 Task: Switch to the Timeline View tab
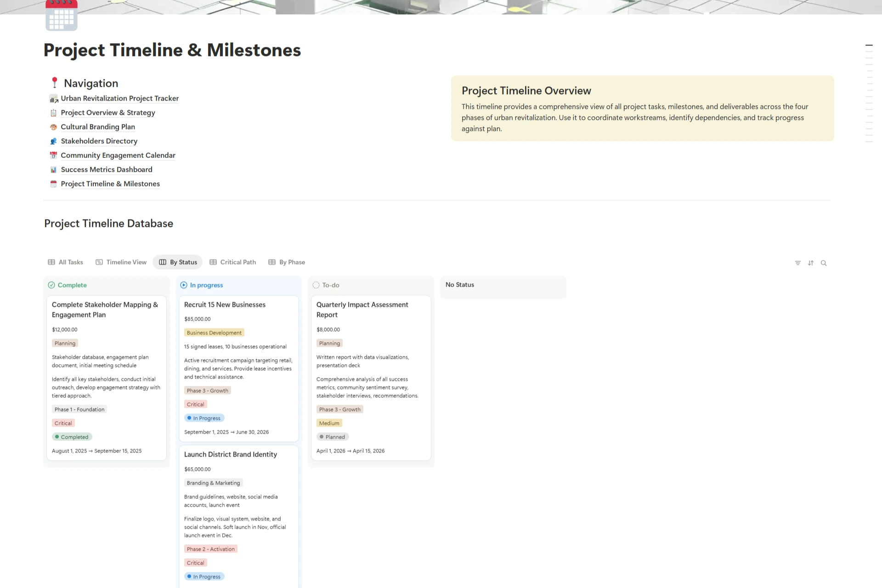point(121,262)
